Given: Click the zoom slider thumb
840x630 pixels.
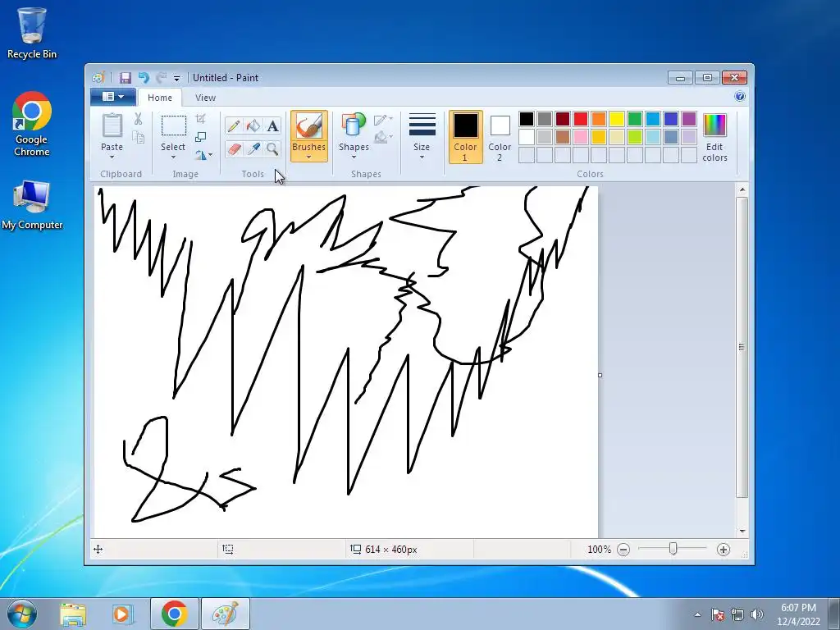Looking at the screenshot, I should coord(673,549).
